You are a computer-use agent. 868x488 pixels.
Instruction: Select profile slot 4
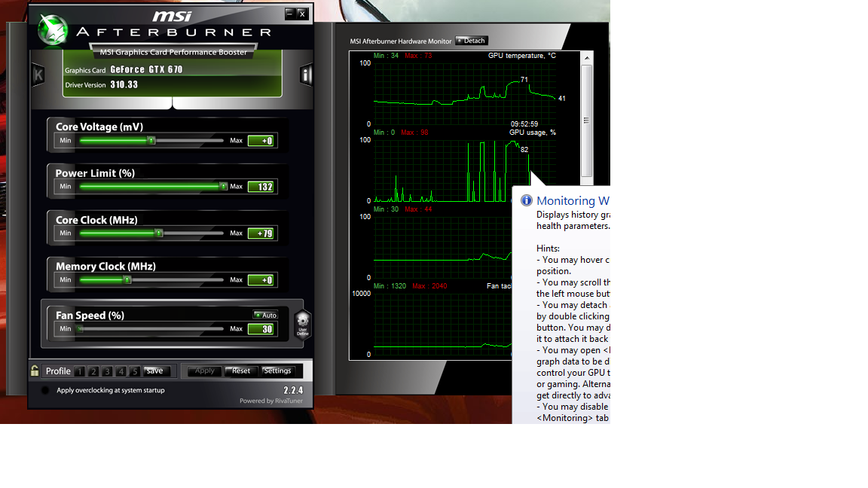pyautogui.click(x=121, y=371)
